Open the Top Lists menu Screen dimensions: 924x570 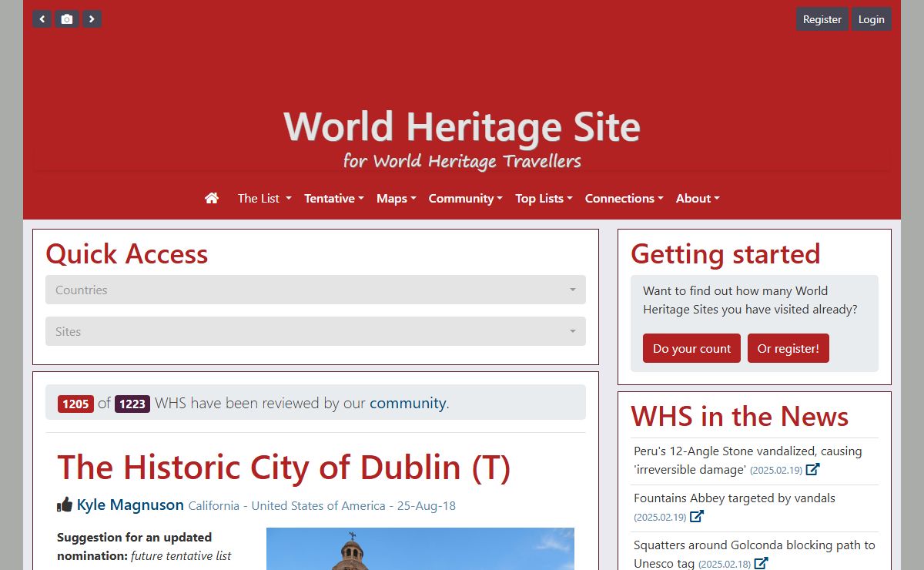click(x=544, y=198)
